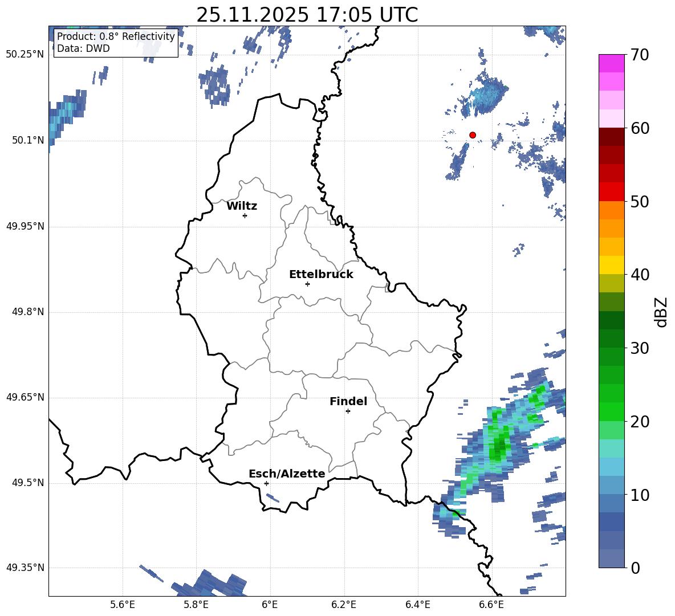Click the 5.6°E longitude label
Image resolution: width=675 pixels, height=616 pixels.
point(123,605)
